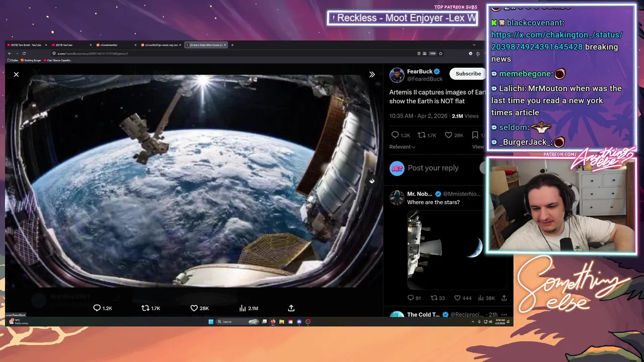644x362 pixels.
Task: Reload the page
Action: [24, 53]
